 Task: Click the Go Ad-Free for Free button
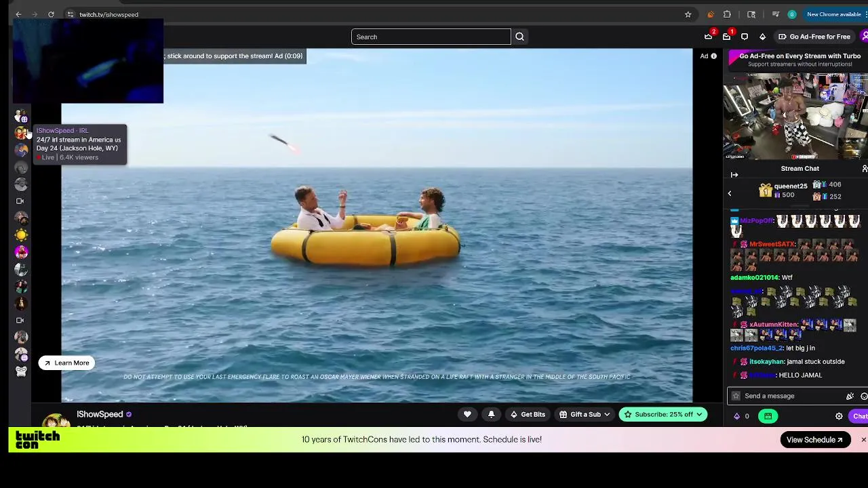(814, 37)
